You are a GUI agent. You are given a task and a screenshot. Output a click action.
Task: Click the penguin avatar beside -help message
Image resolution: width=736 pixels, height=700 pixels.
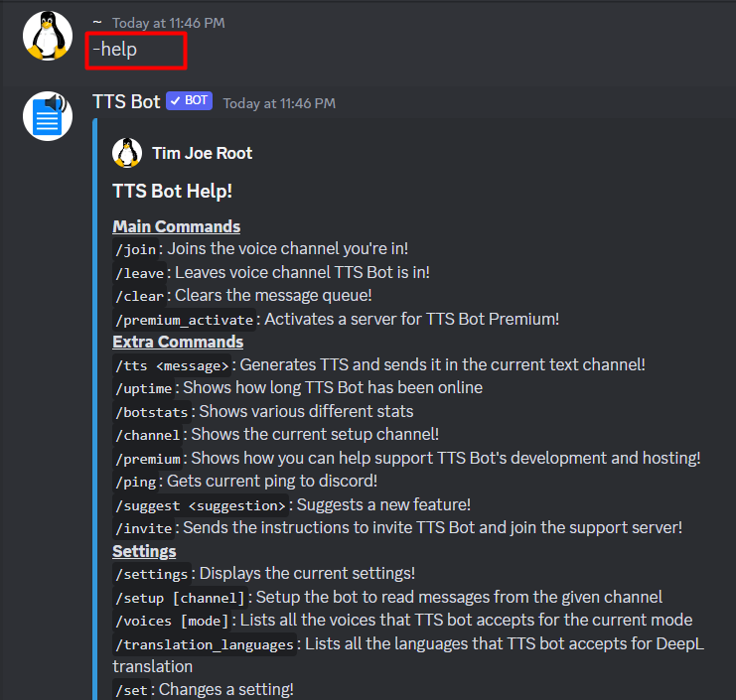click(48, 36)
